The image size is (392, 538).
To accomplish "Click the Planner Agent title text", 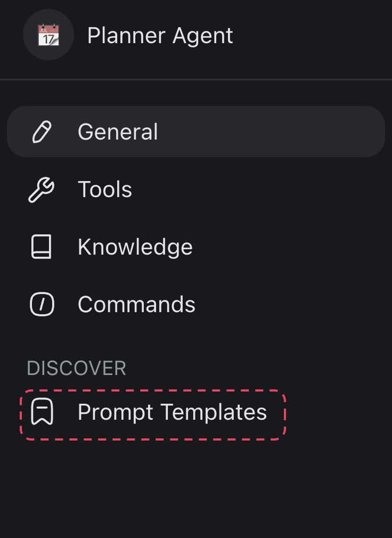I will pos(160,36).
